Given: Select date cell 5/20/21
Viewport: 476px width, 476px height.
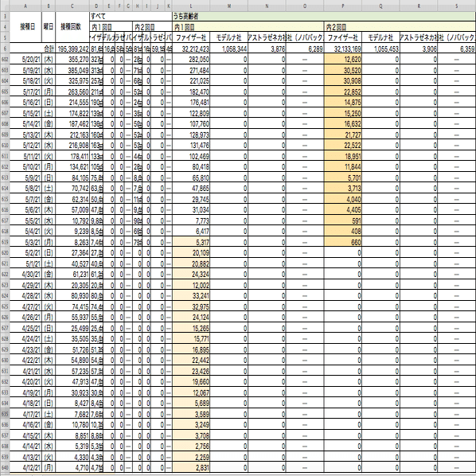Looking at the screenshot, I should pos(25,60).
